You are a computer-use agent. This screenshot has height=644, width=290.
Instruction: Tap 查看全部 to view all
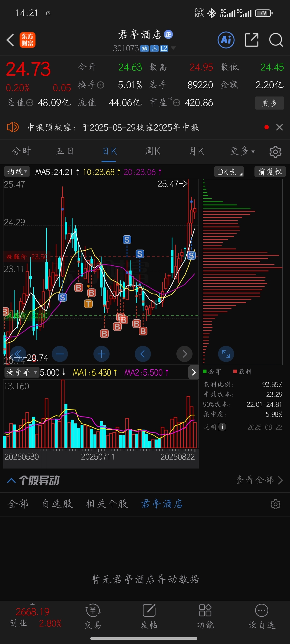pos(259,480)
